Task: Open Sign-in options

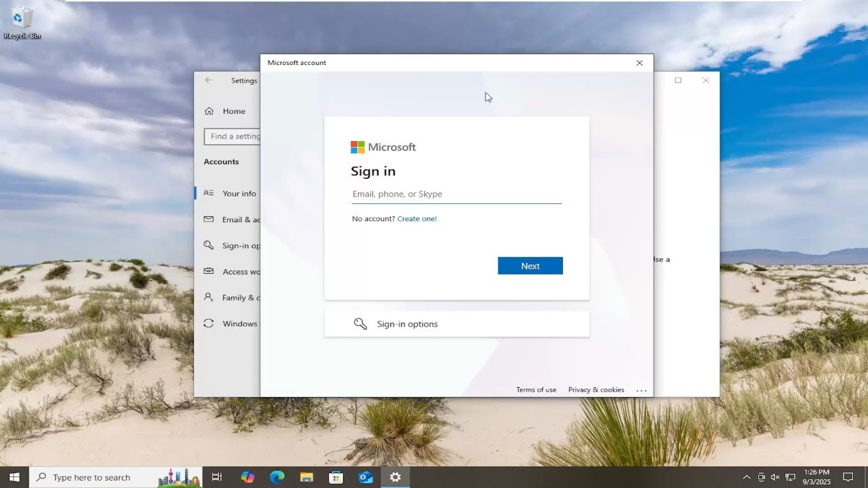Action: pyautogui.click(x=456, y=324)
